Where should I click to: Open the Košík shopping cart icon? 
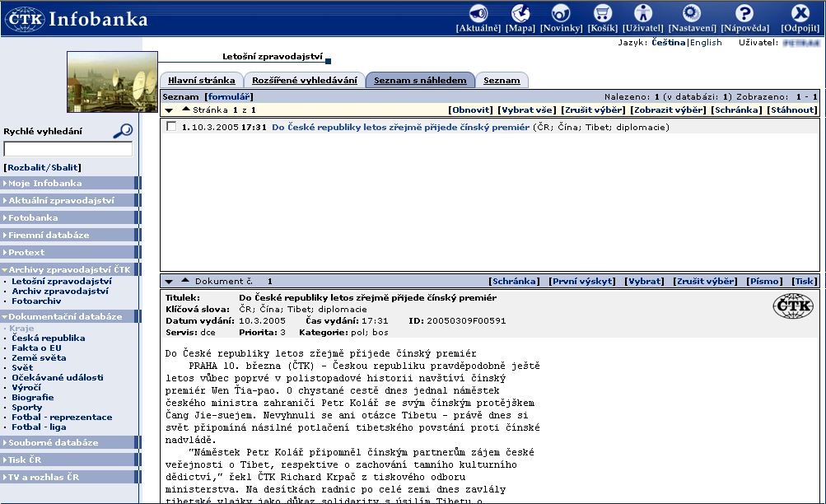click(603, 14)
